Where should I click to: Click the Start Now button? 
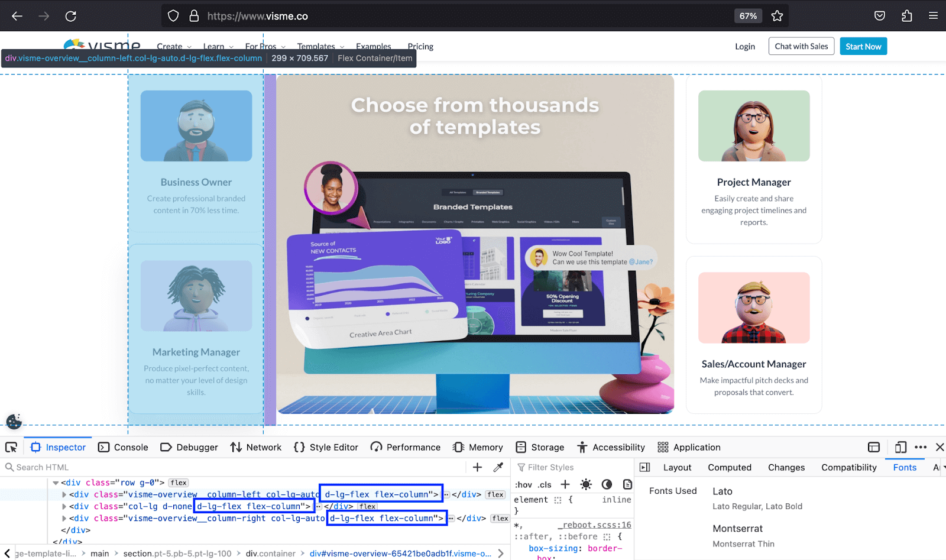pos(863,46)
